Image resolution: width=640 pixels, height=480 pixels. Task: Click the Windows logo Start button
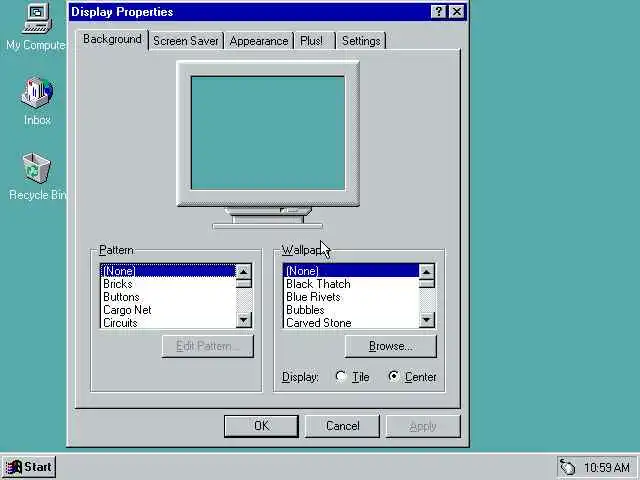point(29,467)
